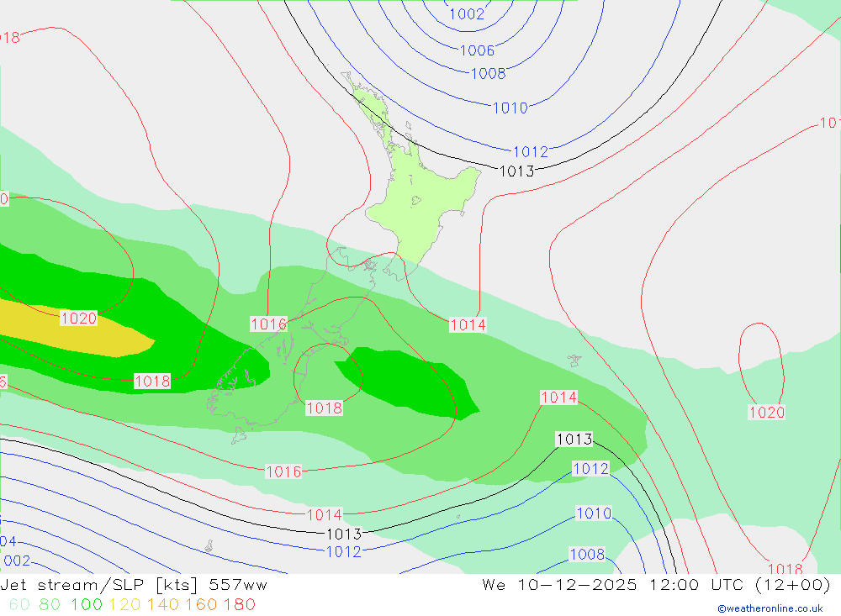The width and height of the screenshot is (841, 616).
Task: Click the 1013 label in southeast
Action: tap(574, 439)
